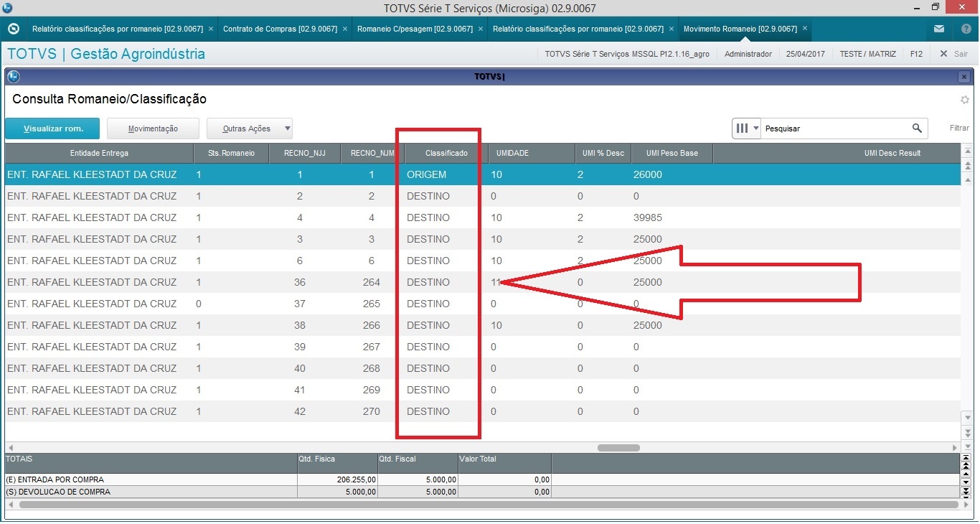
Task: Click the Movimentação button
Action: click(x=153, y=128)
